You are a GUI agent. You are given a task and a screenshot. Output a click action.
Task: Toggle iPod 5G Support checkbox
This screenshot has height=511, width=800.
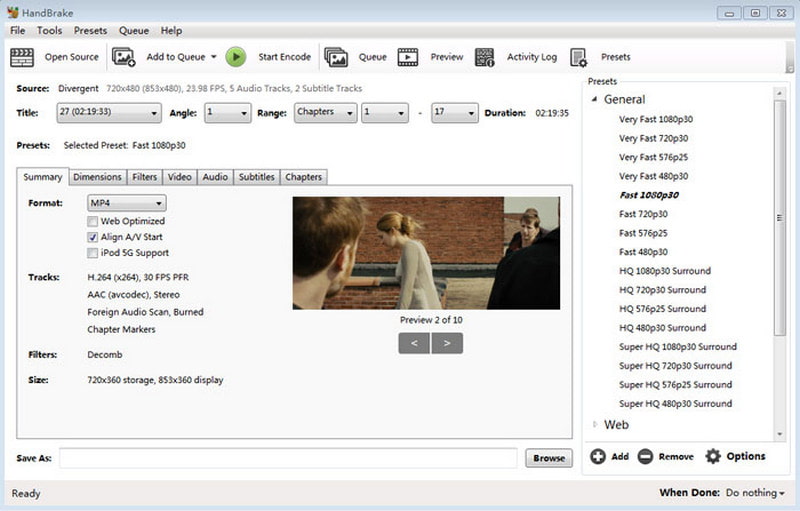coord(93,253)
